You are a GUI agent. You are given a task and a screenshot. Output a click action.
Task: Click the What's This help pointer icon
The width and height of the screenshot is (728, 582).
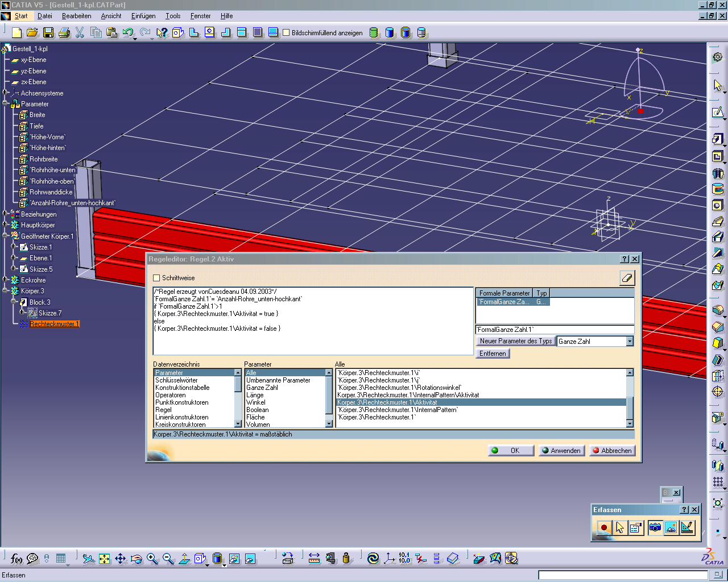[x=162, y=33]
